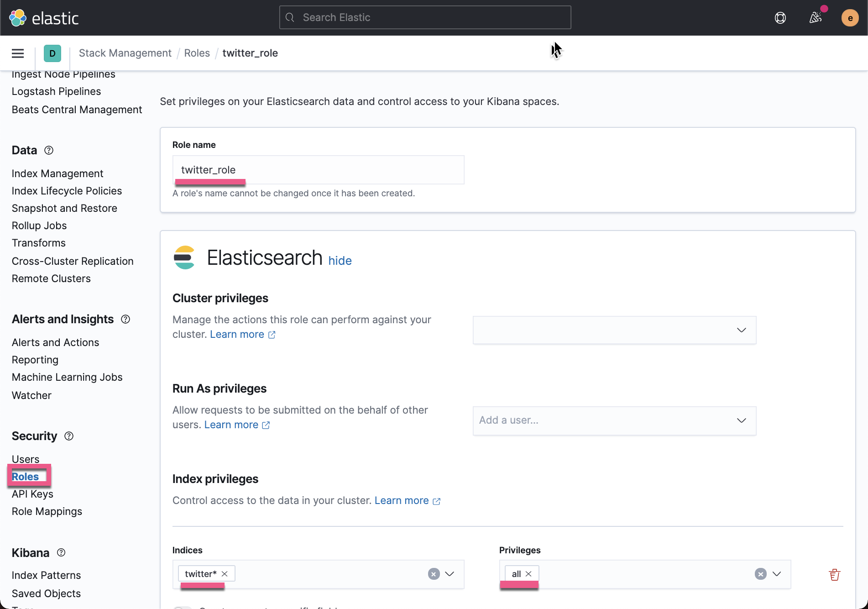Hide the Elasticsearch privileges section
This screenshot has height=609, width=868.
point(340,260)
